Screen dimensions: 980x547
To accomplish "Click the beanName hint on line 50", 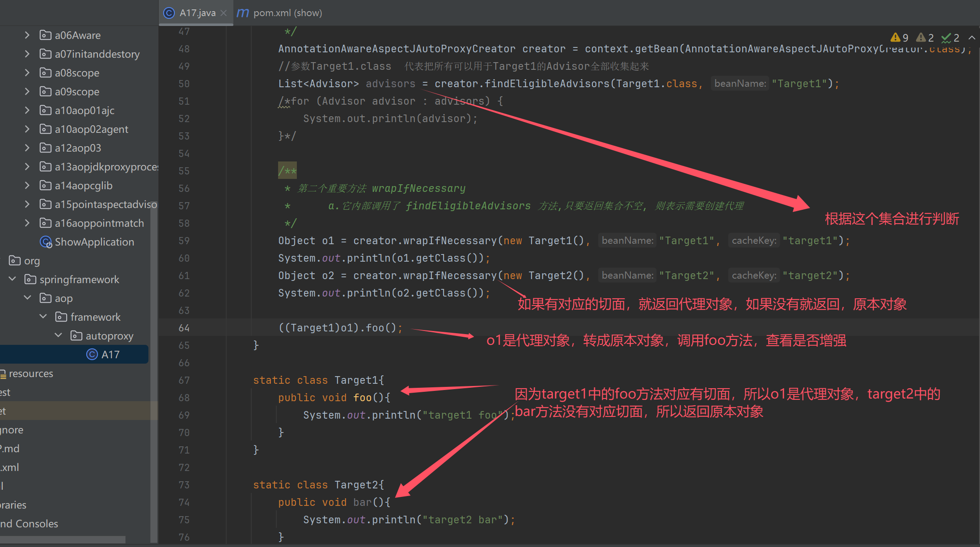I will coord(740,84).
